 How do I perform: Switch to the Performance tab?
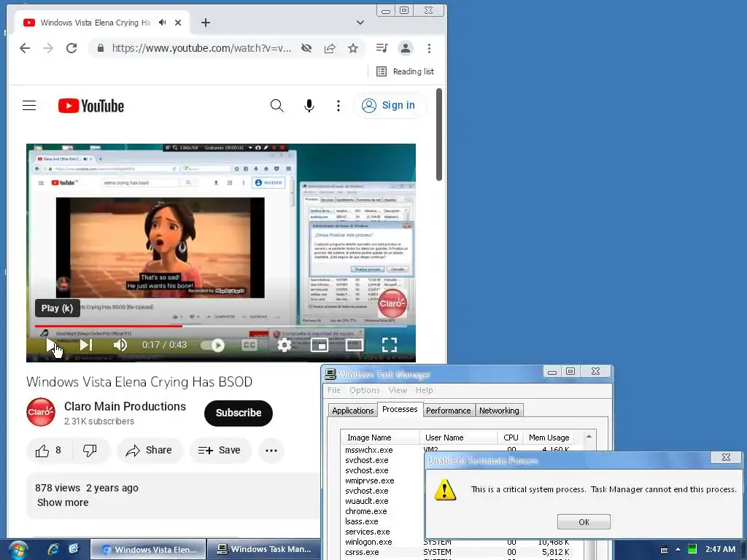tap(449, 411)
